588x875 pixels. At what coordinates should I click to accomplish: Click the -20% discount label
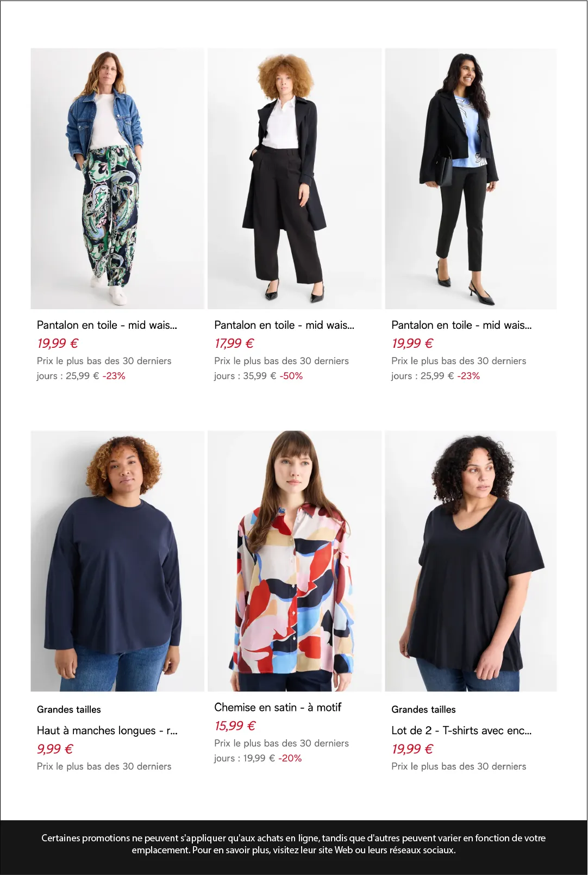coord(290,758)
